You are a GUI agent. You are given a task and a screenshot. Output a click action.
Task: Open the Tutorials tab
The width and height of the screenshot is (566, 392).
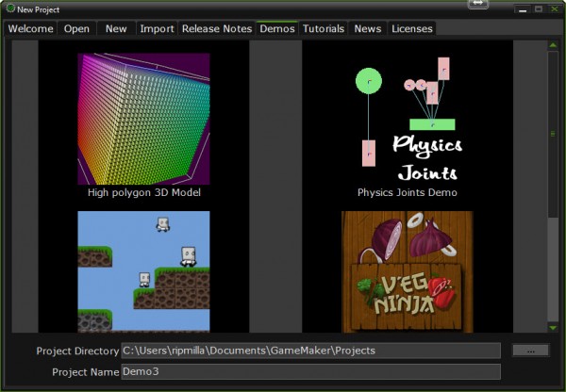point(324,28)
